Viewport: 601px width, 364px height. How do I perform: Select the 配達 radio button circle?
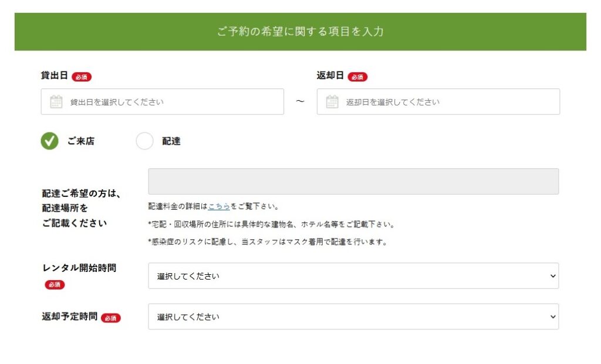click(144, 141)
